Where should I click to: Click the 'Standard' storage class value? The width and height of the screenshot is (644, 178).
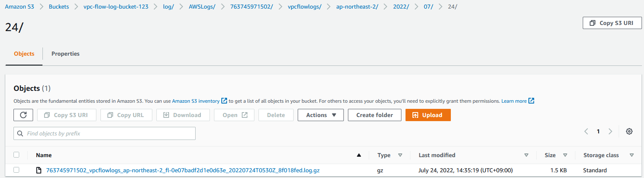pyautogui.click(x=595, y=170)
